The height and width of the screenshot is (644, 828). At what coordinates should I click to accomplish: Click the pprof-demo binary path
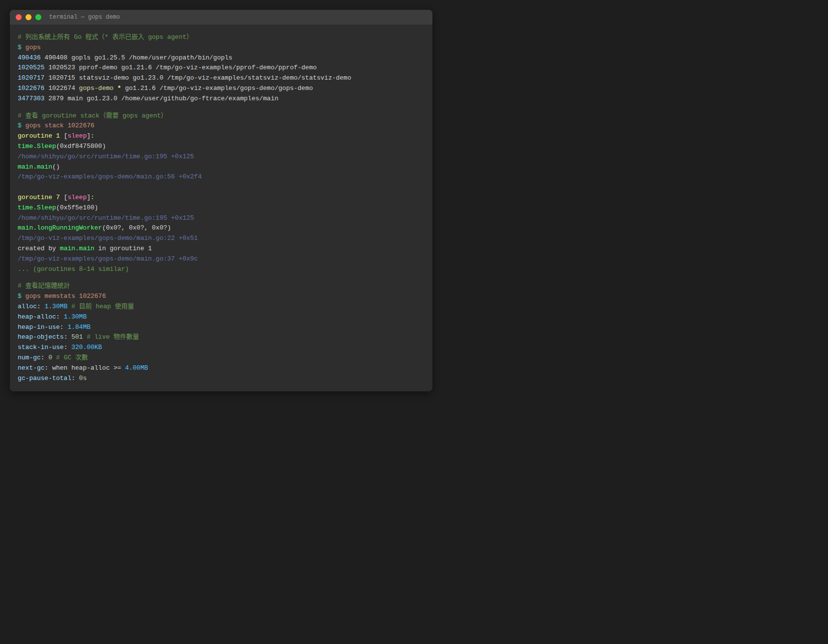point(236,68)
